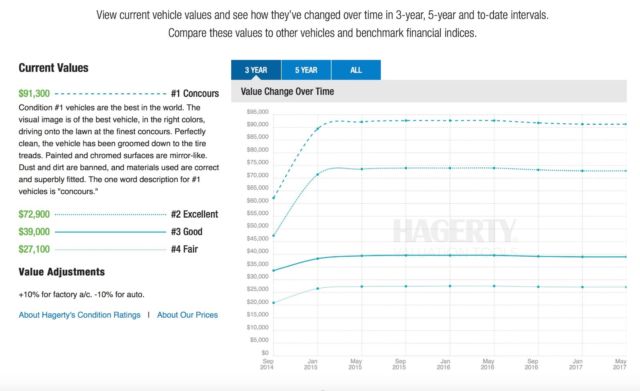
Task: Select the #1 Concours condition row
Action: coord(119,93)
